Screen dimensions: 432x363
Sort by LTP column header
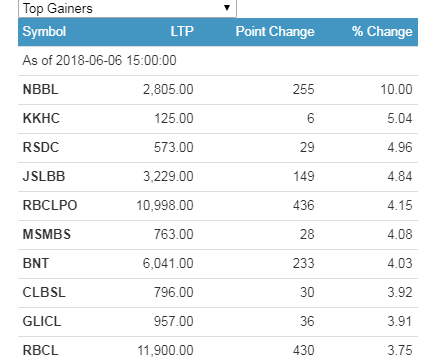[182, 32]
